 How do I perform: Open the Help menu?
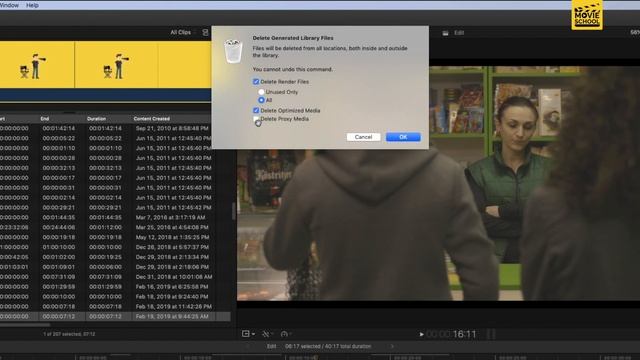click(x=32, y=5)
